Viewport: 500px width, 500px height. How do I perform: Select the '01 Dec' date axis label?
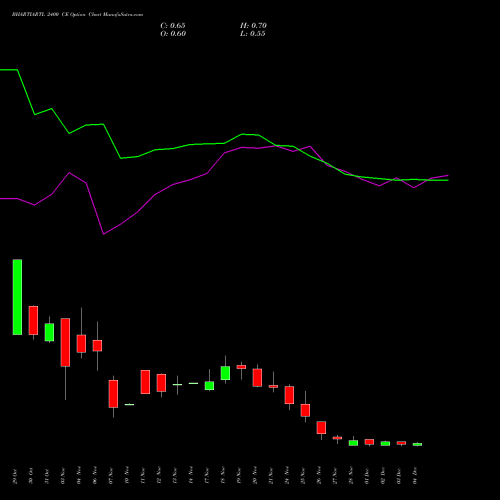pyautogui.click(x=367, y=476)
